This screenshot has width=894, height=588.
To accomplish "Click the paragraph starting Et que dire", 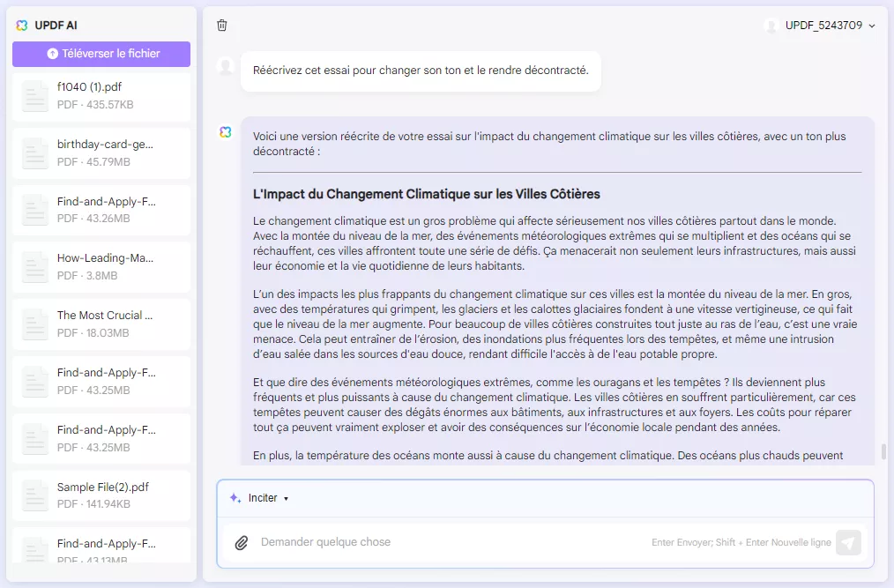I will point(555,405).
